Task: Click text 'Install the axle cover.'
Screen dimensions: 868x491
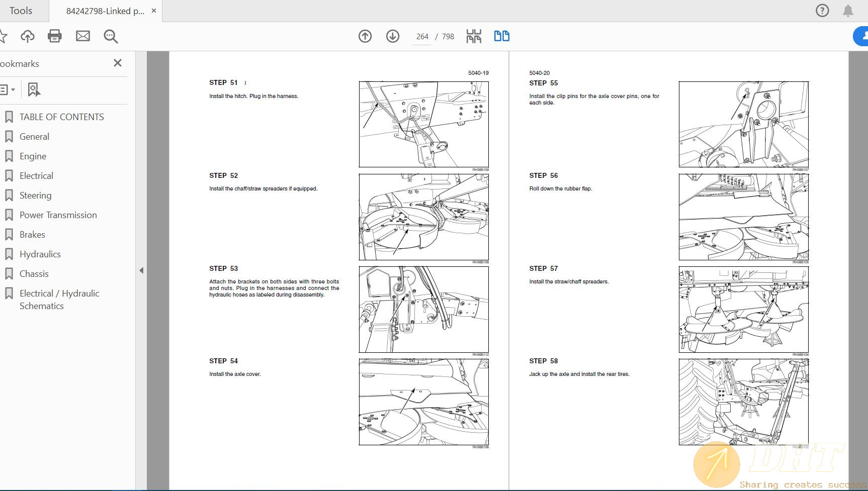Action: coord(235,374)
